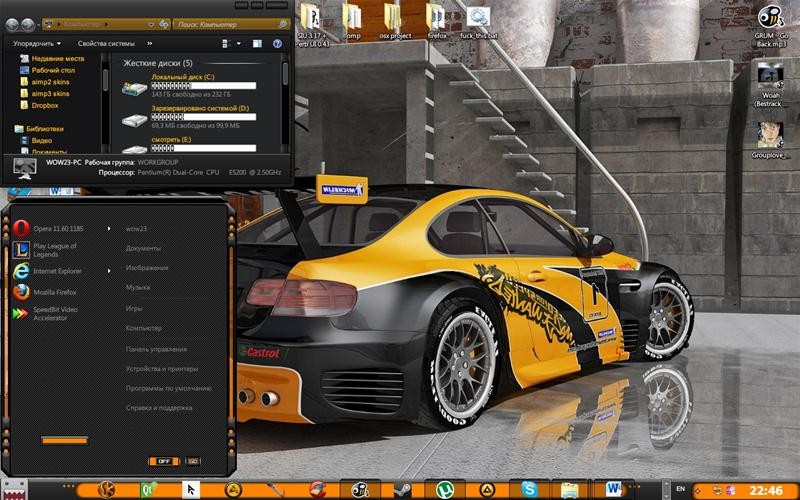Screen dimensions: 800x500
Task: Click Свойства системы toolbar button
Action: [x=106, y=44]
